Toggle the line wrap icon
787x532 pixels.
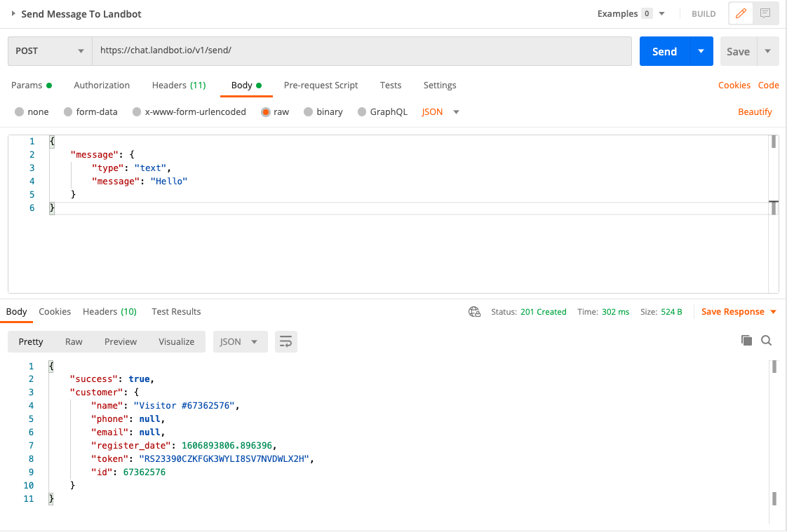tap(286, 342)
